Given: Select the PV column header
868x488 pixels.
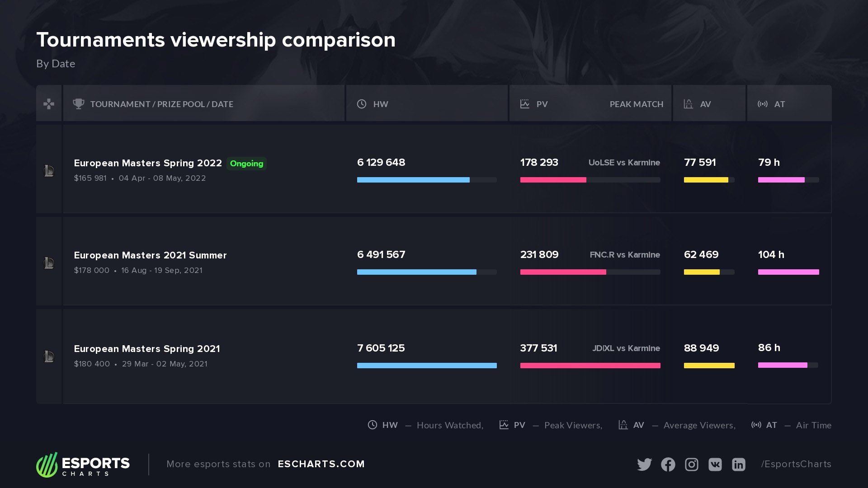Looking at the screenshot, I should coord(542,104).
